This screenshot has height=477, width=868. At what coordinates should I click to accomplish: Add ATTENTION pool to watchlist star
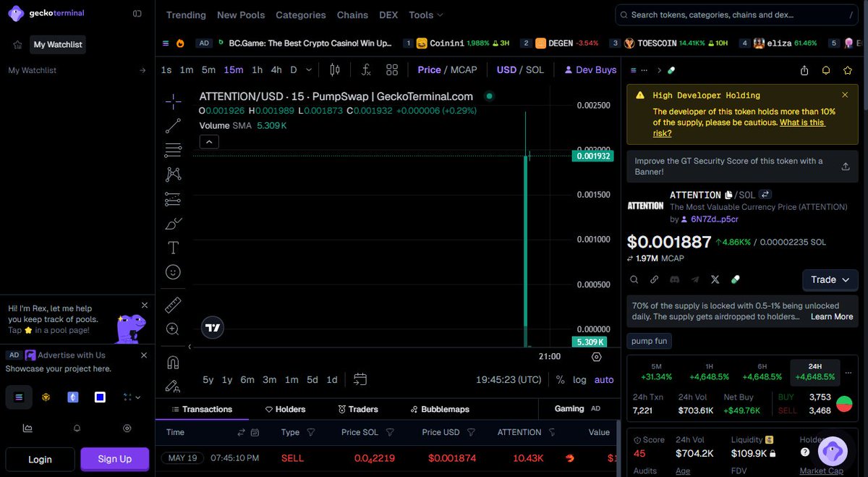[848, 70]
